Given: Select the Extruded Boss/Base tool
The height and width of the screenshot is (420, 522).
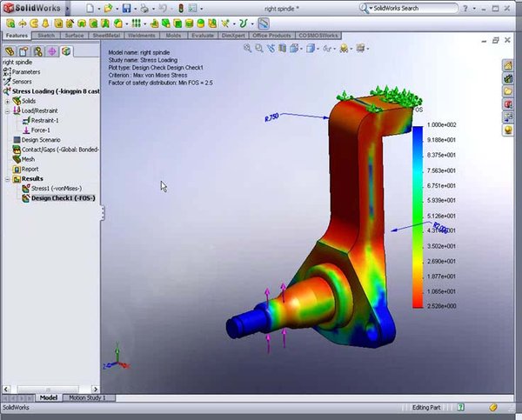Looking at the screenshot, I should coord(10,23).
